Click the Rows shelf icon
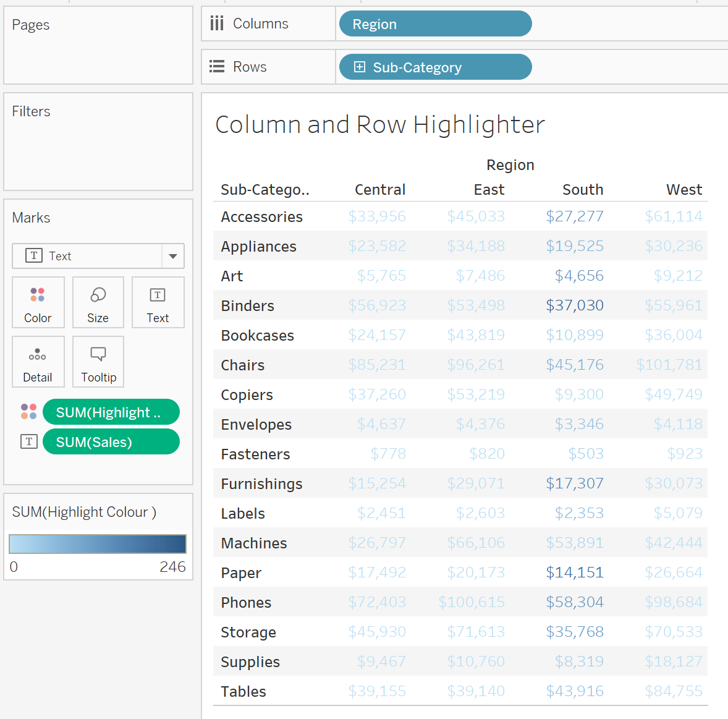The width and height of the screenshot is (728, 719). coord(217,67)
